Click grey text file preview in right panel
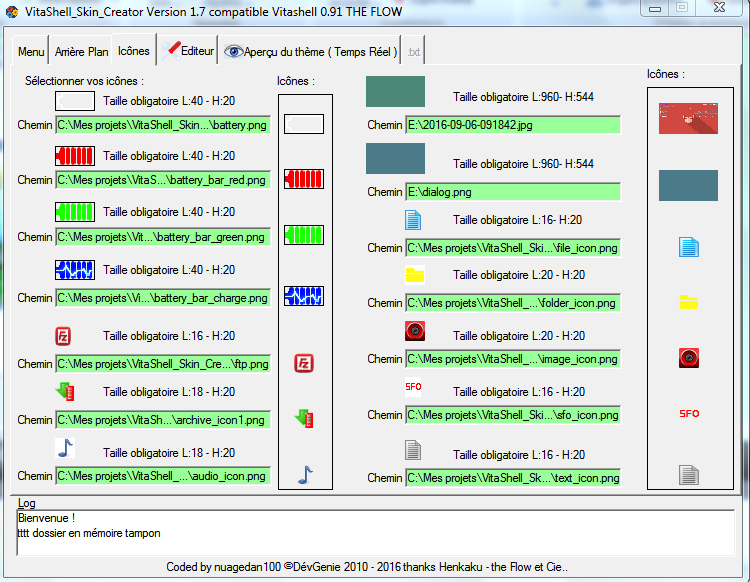 pyautogui.click(x=689, y=475)
